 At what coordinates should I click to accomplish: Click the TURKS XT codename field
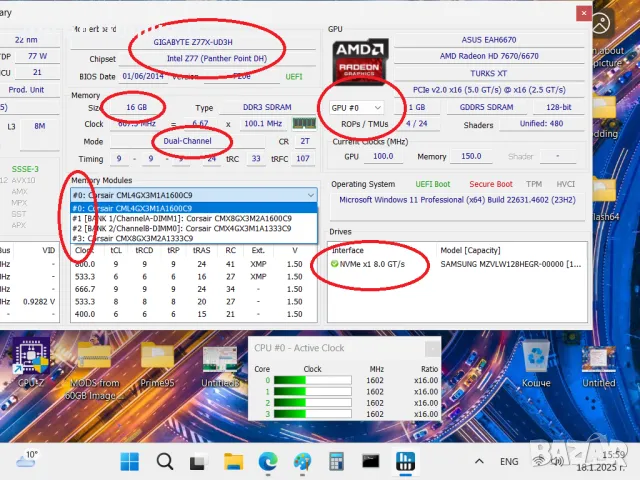[489, 73]
